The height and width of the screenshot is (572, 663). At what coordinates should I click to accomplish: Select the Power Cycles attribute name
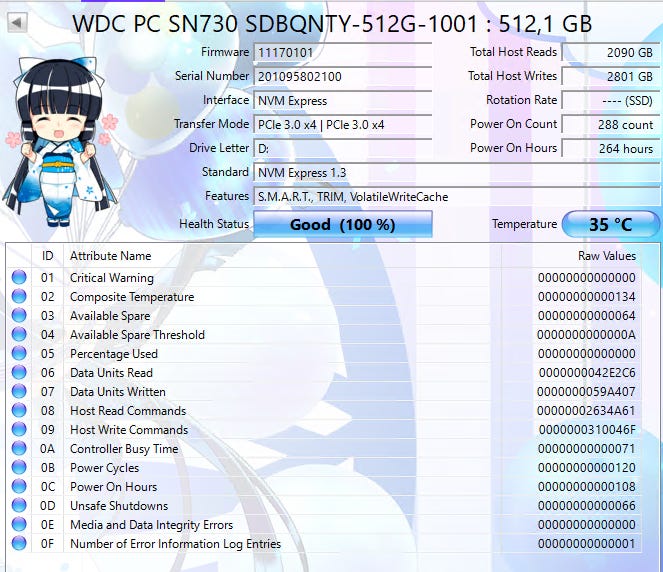coord(104,468)
